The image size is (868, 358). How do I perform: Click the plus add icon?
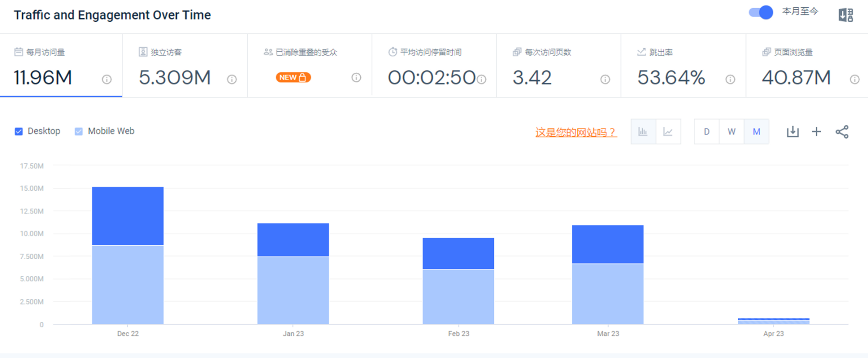coord(816,132)
